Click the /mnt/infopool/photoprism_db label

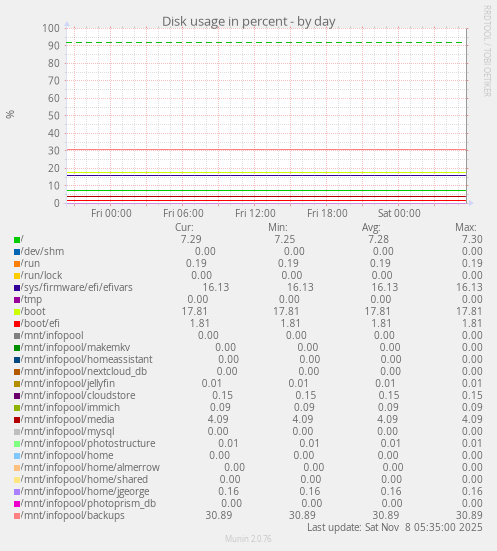[88, 504]
